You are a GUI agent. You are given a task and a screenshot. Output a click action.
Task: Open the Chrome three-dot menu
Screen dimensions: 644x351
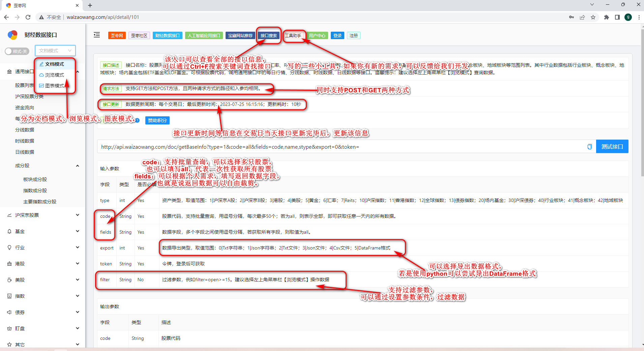pyautogui.click(x=639, y=17)
